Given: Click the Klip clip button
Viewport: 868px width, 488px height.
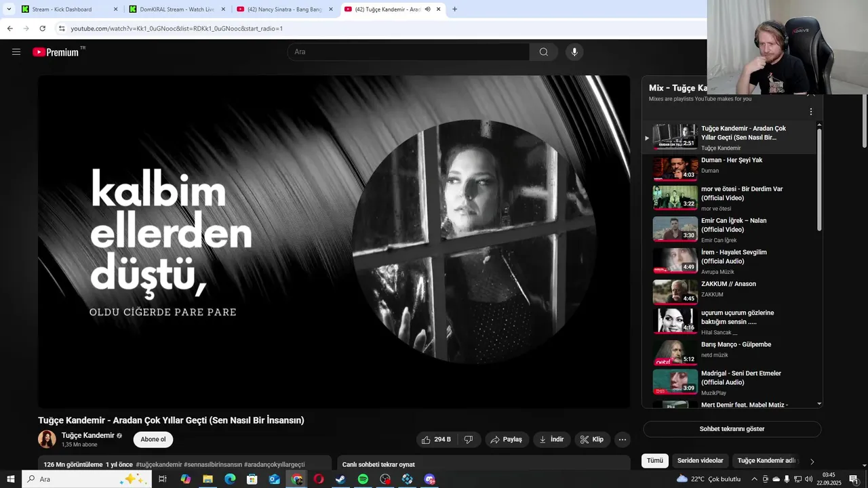Looking at the screenshot, I should [x=592, y=440].
